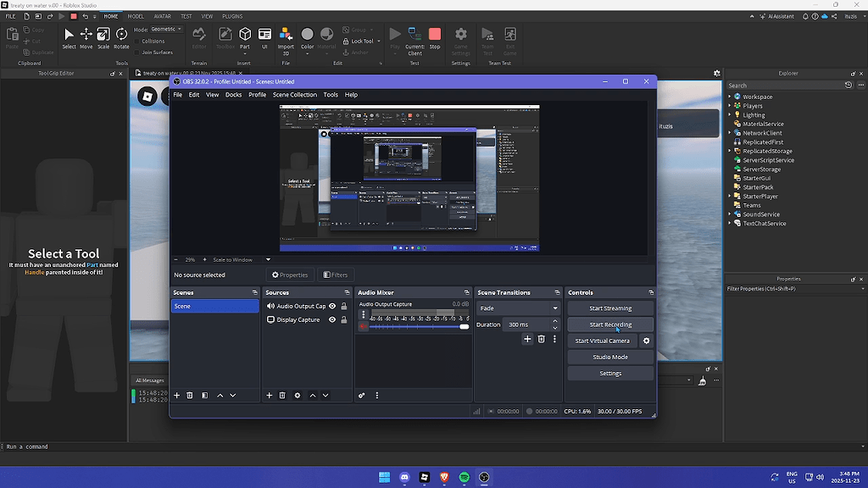
Task: Open the Scale to Window preview dropdown
Action: 269,259
